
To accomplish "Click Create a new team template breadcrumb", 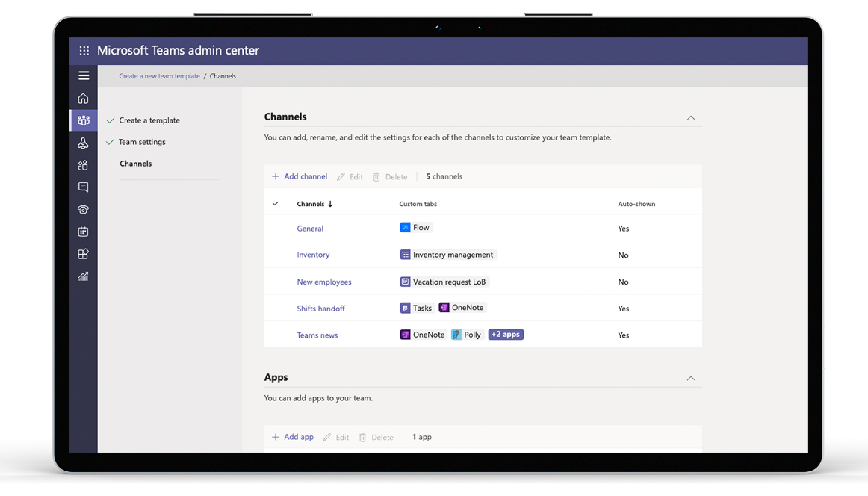I will (x=159, y=76).
